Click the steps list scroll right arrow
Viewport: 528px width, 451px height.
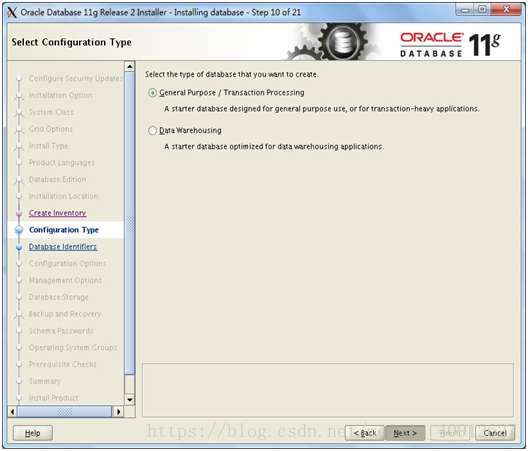[x=118, y=412]
